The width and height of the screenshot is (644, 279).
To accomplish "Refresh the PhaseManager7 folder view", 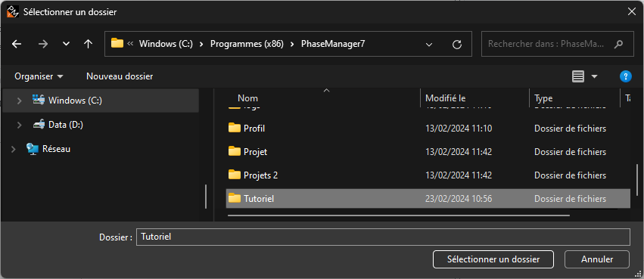I will 457,45.
